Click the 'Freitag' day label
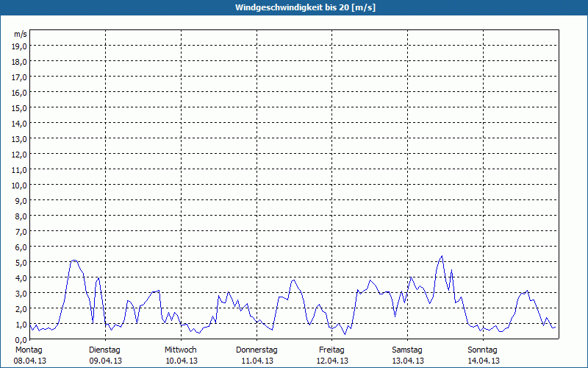 [x=331, y=350]
